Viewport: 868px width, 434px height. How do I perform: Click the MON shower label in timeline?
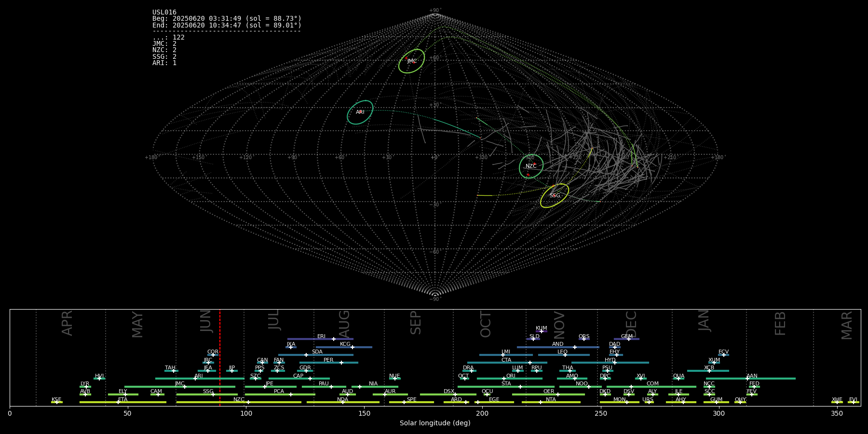619,400
